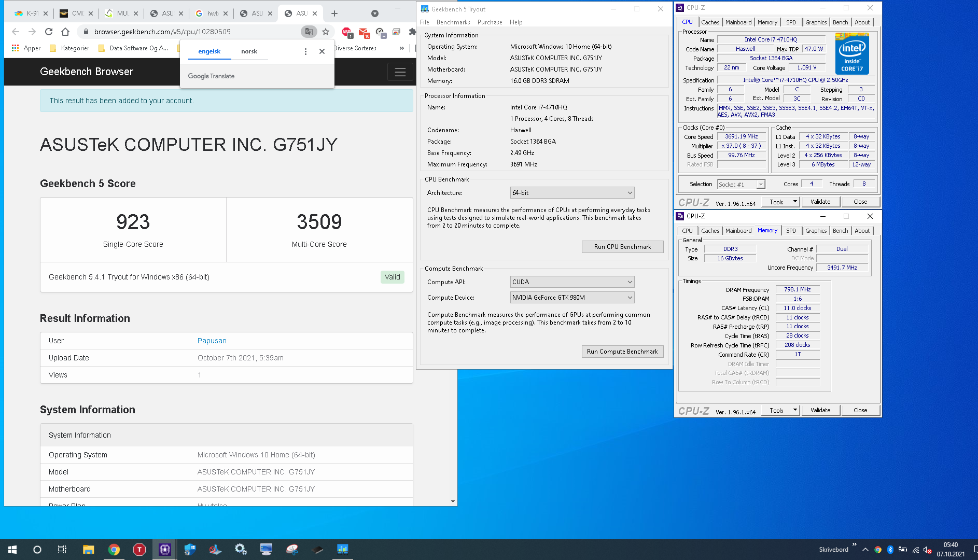The width and height of the screenshot is (978, 560).
Task: Open Translate popup options three dots
Action: (305, 51)
